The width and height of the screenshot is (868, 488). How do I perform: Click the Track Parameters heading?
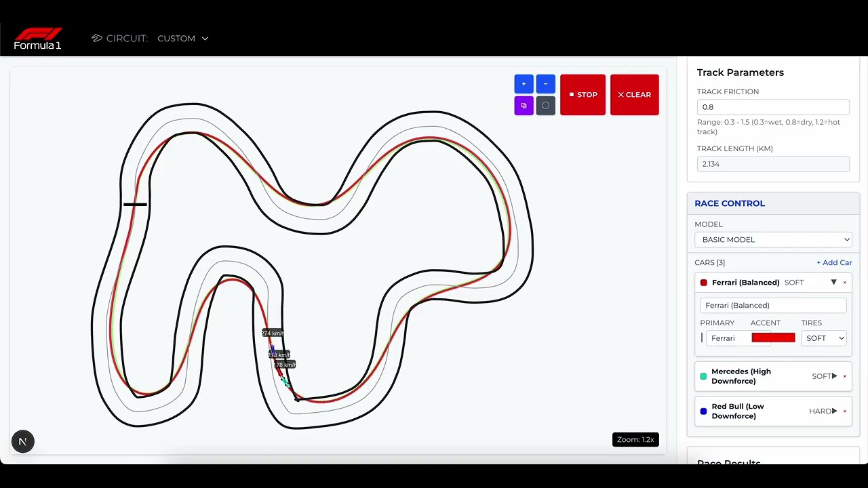741,73
